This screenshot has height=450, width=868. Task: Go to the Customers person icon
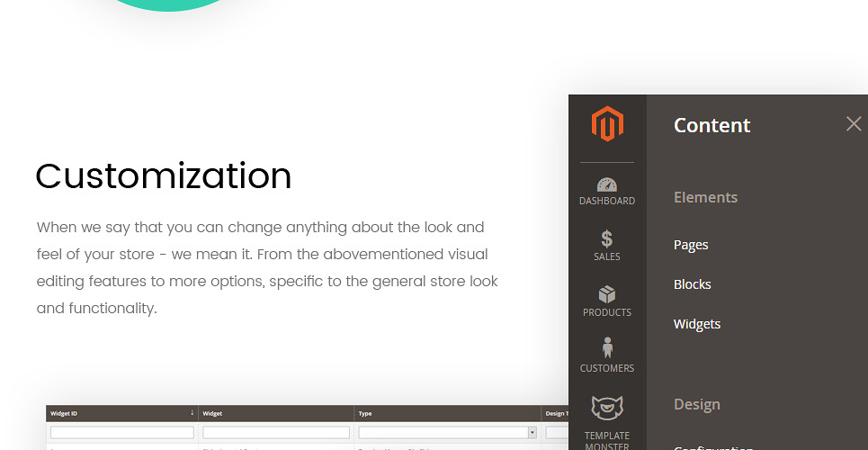click(607, 349)
